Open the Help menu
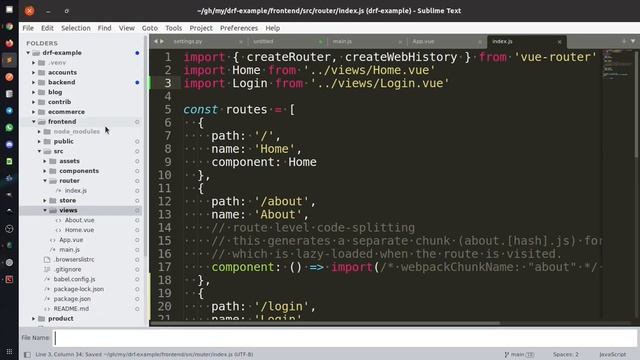 (x=273, y=28)
